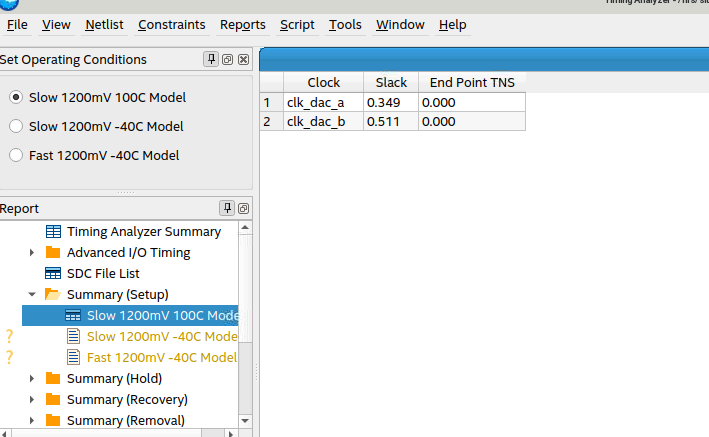Open the Window menu
Viewport: 709px width, 437px height.
coord(400,24)
